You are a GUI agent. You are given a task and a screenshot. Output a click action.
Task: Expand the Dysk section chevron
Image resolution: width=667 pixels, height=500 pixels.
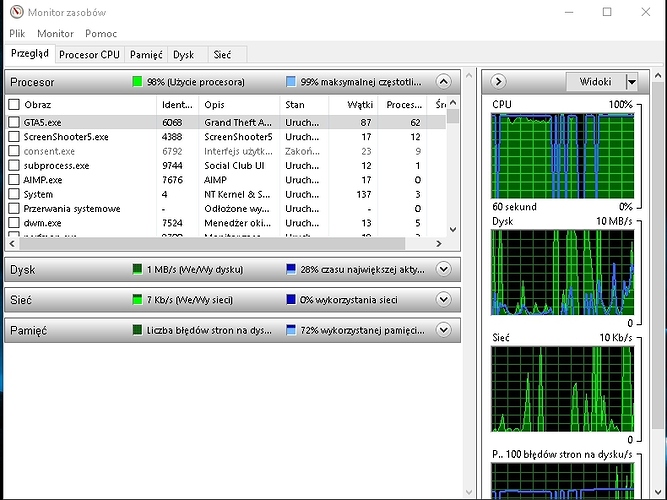pyautogui.click(x=443, y=269)
